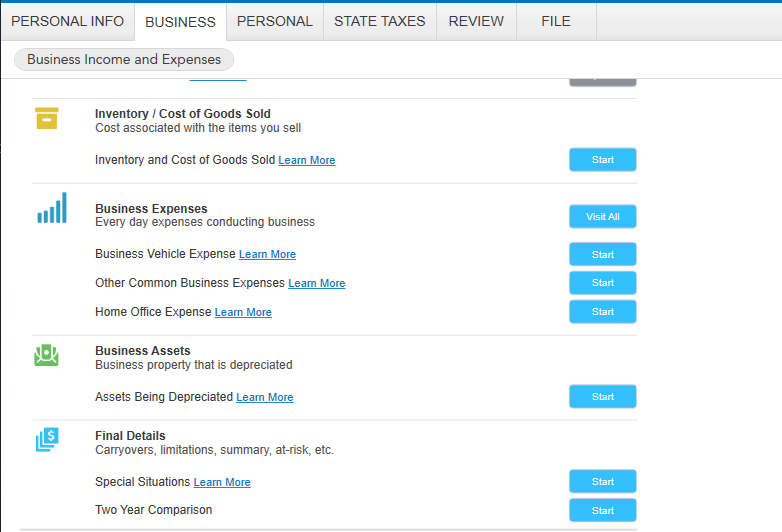This screenshot has width=782, height=532.
Task: Click the Business Income and Expenses pill
Action: pos(124,59)
